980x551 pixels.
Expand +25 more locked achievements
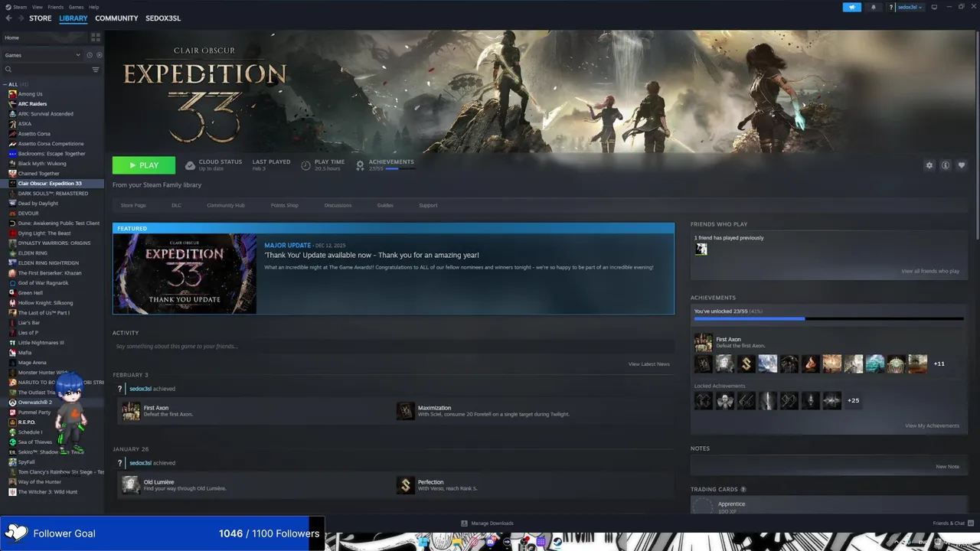(x=853, y=400)
